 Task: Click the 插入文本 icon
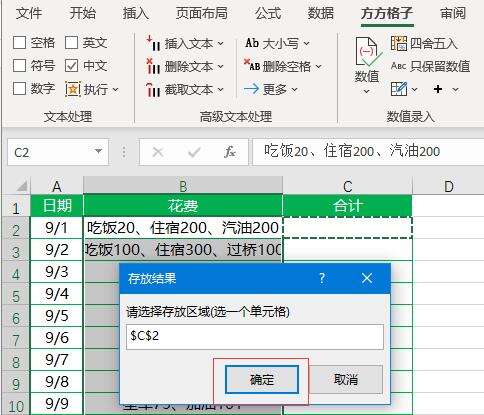153,43
